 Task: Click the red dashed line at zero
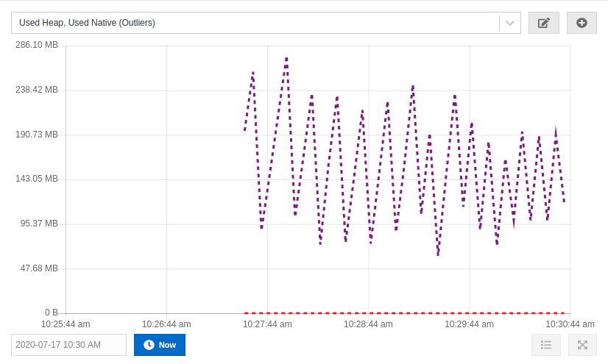(x=405, y=313)
